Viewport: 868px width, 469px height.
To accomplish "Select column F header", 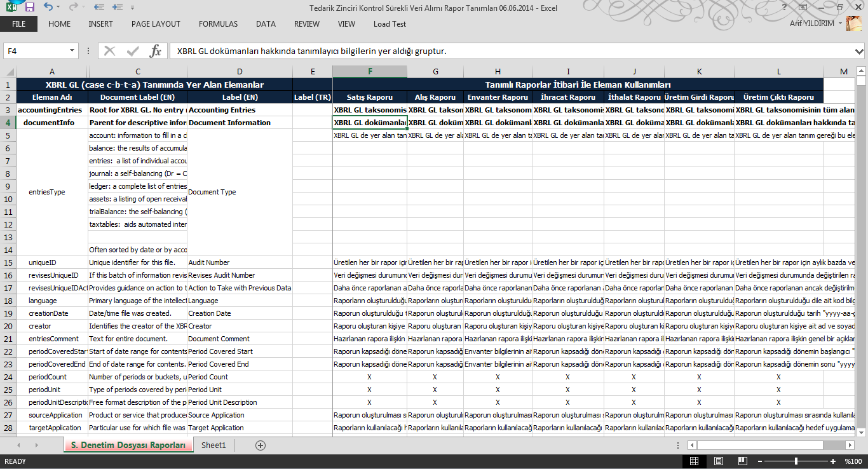I will pos(370,71).
